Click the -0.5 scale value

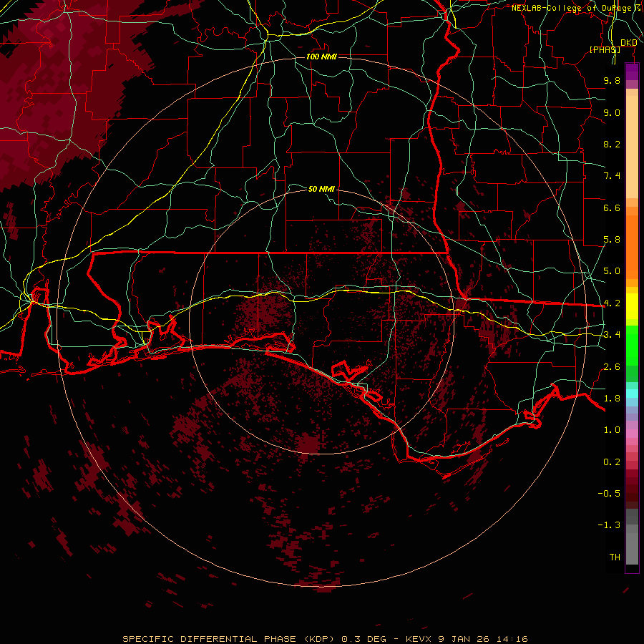pyautogui.click(x=609, y=493)
